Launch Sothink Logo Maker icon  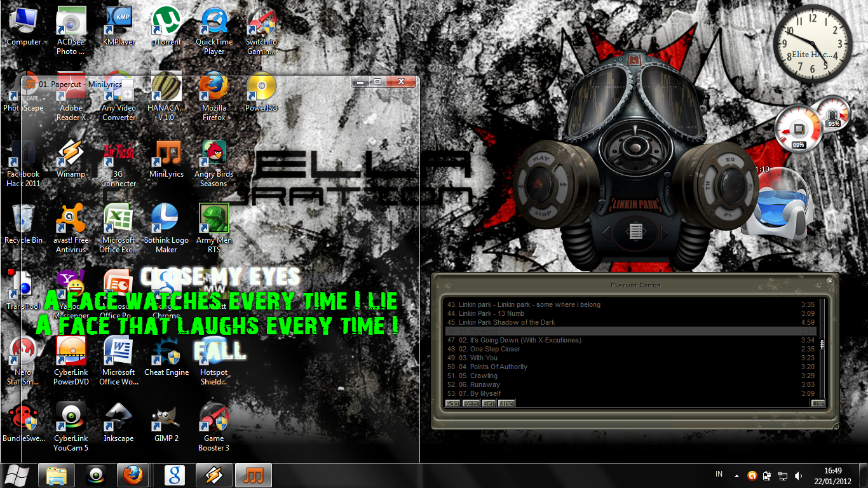click(166, 229)
